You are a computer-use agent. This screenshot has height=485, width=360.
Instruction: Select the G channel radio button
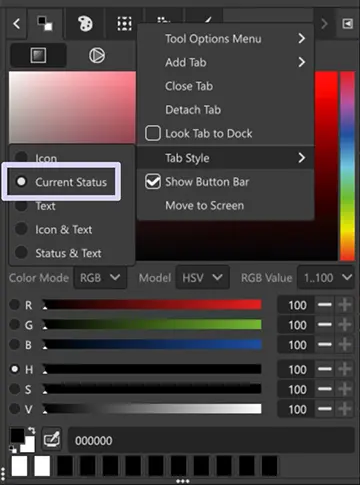coord(14,324)
